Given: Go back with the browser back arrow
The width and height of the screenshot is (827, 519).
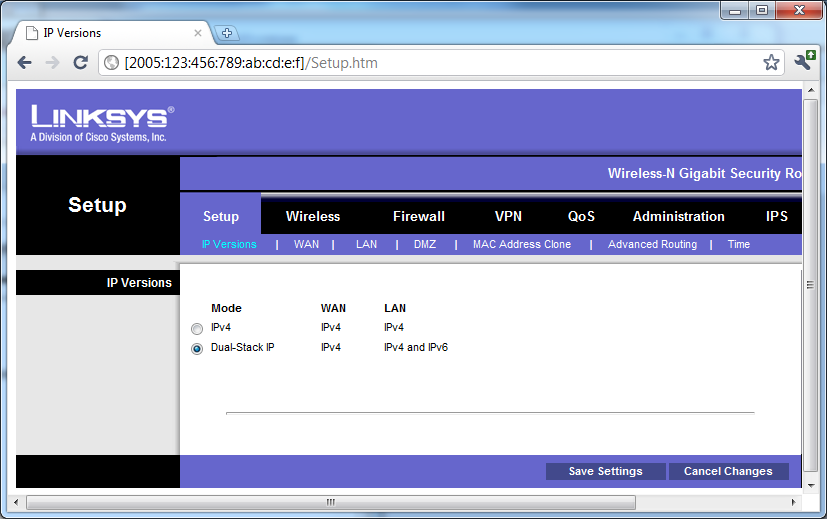Looking at the screenshot, I should coord(24,63).
